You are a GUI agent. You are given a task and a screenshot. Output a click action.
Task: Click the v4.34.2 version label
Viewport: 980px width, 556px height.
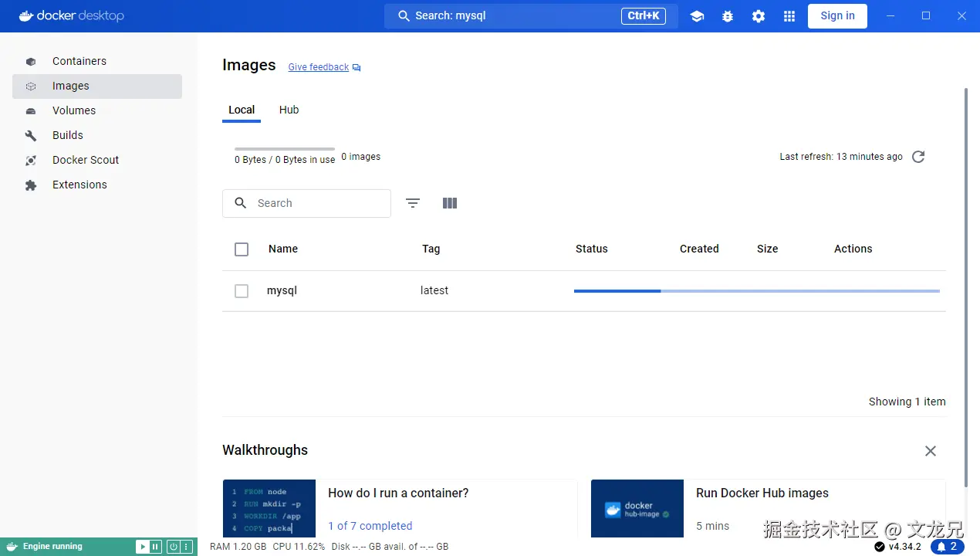coord(904,547)
